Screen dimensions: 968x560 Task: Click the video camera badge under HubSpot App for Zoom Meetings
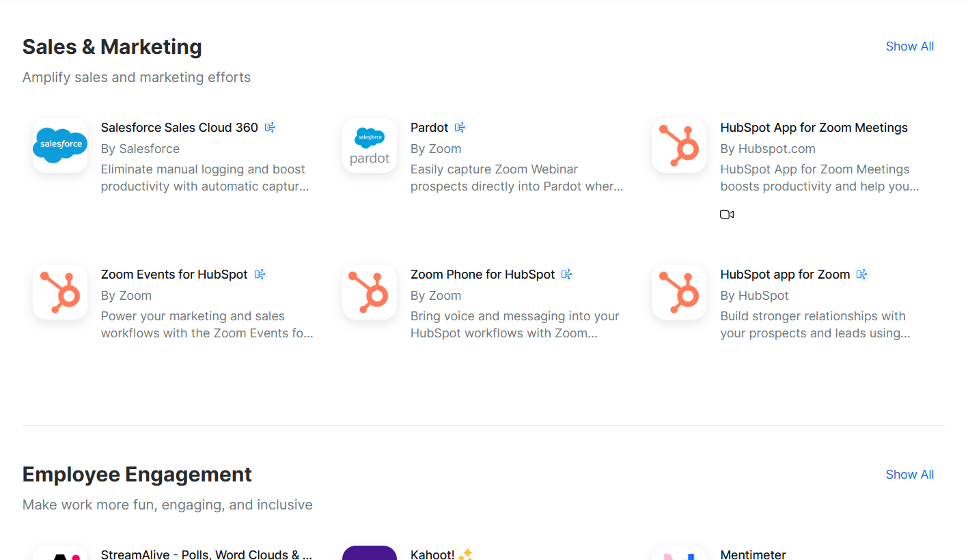726,214
